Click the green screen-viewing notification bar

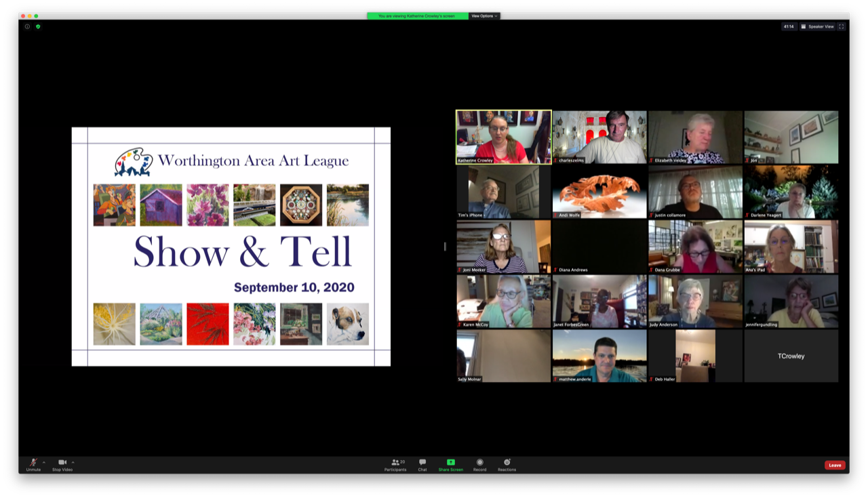(418, 16)
